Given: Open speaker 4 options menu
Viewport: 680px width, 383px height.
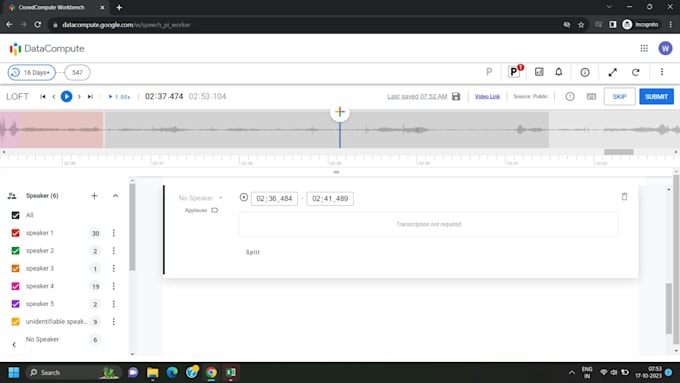Looking at the screenshot, I should click(114, 286).
